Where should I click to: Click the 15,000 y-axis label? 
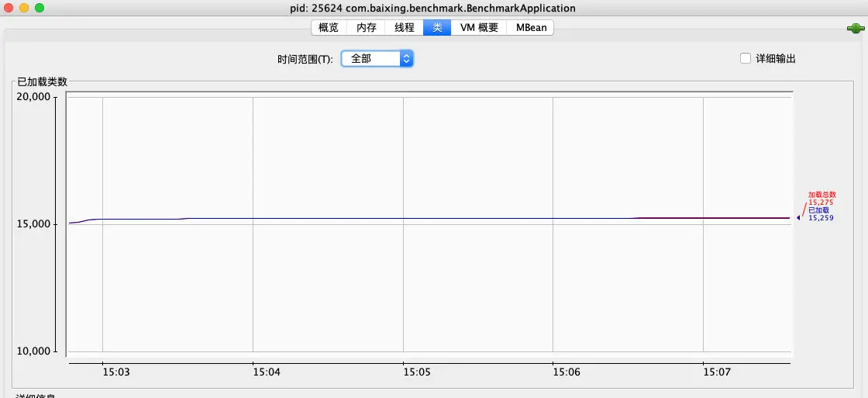pos(33,224)
